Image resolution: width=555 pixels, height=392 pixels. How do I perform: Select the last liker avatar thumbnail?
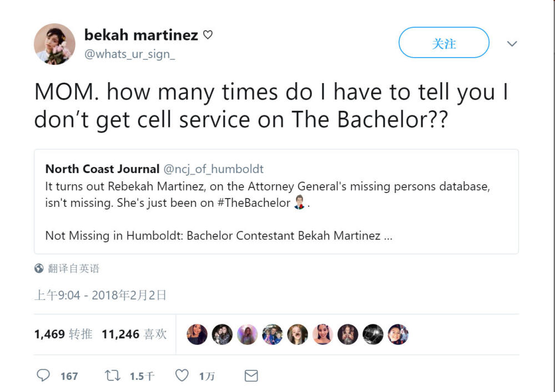pos(398,334)
